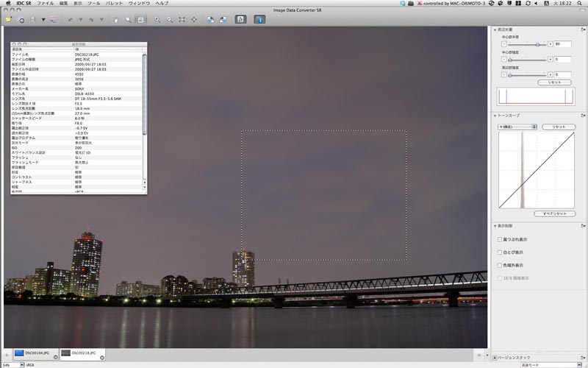Click the 中心部強度 slider handle

point(510,60)
